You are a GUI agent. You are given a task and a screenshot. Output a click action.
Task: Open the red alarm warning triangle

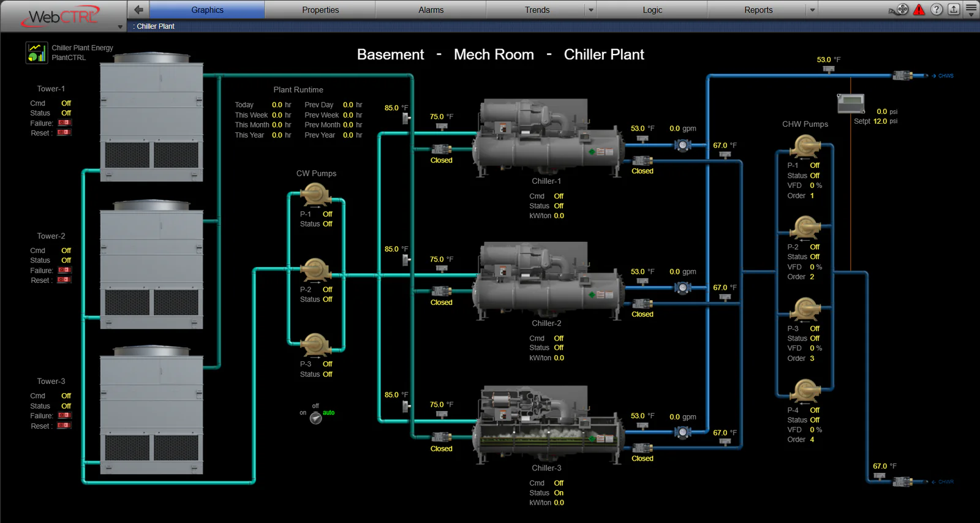(919, 9)
